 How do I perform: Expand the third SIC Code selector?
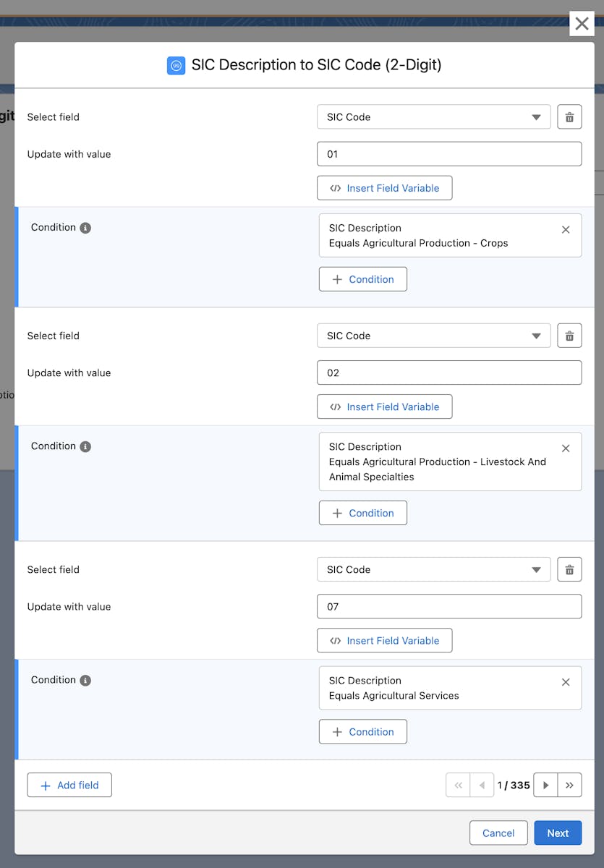point(433,569)
